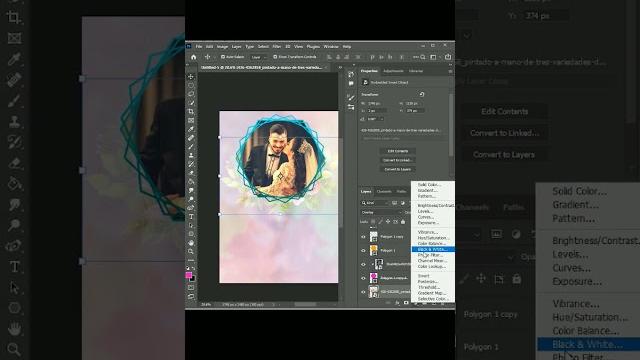Open the Properties panel flyout menu icon
The image size is (640, 360).
450,71
